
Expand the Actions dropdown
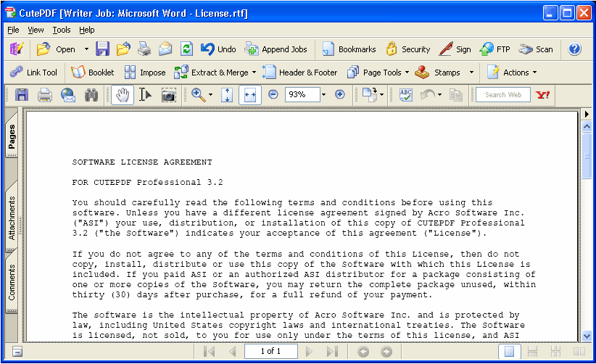(x=534, y=73)
